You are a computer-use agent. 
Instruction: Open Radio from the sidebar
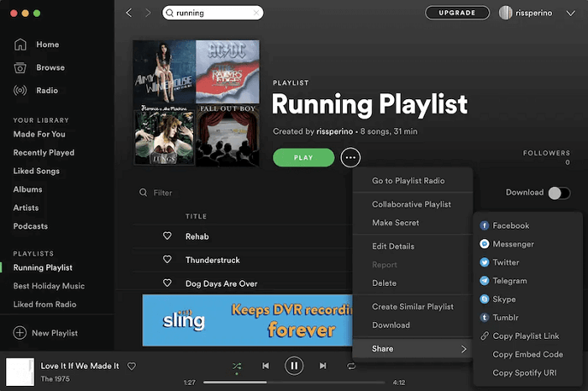click(x=35, y=91)
